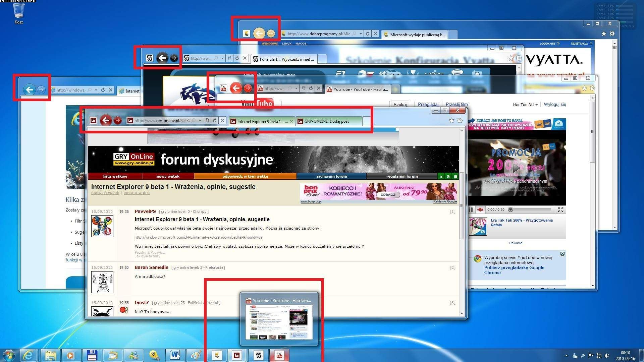Go forward in the dobreprogramy browser window

(x=271, y=34)
